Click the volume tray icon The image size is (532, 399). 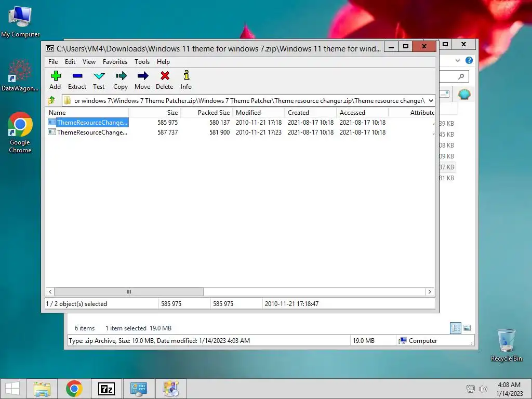coord(483,389)
